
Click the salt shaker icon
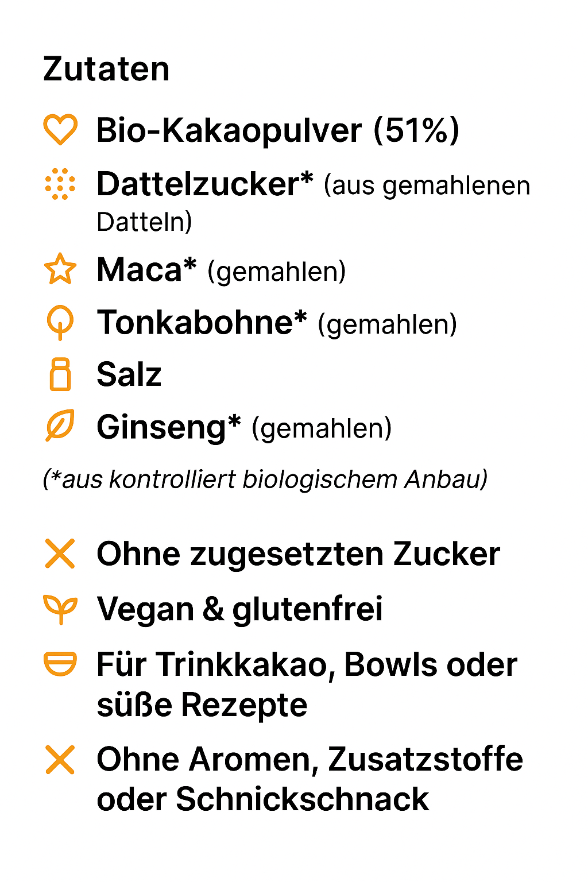(x=60, y=374)
